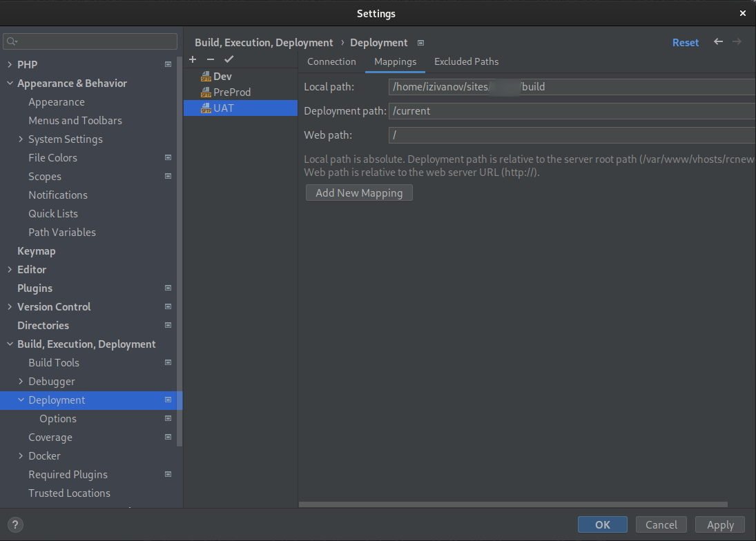Click the Web path input field
The image size is (756, 541).
[x=572, y=135]
